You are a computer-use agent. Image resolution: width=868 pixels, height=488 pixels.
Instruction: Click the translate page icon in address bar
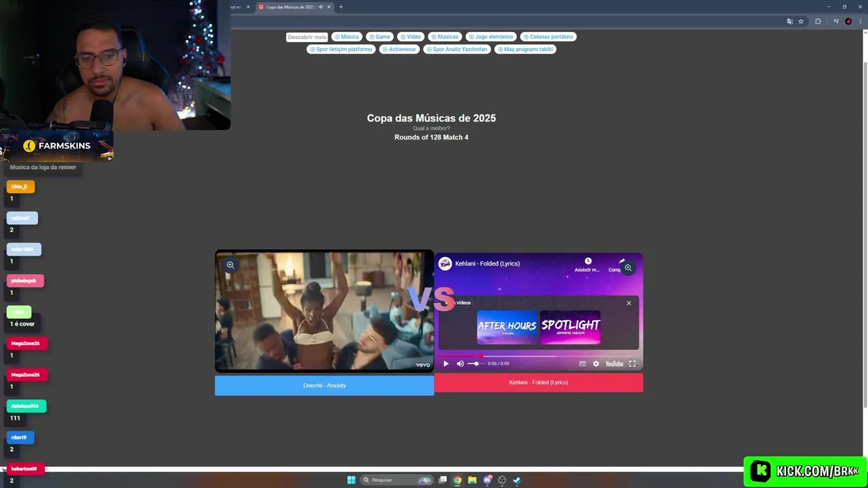789,21
